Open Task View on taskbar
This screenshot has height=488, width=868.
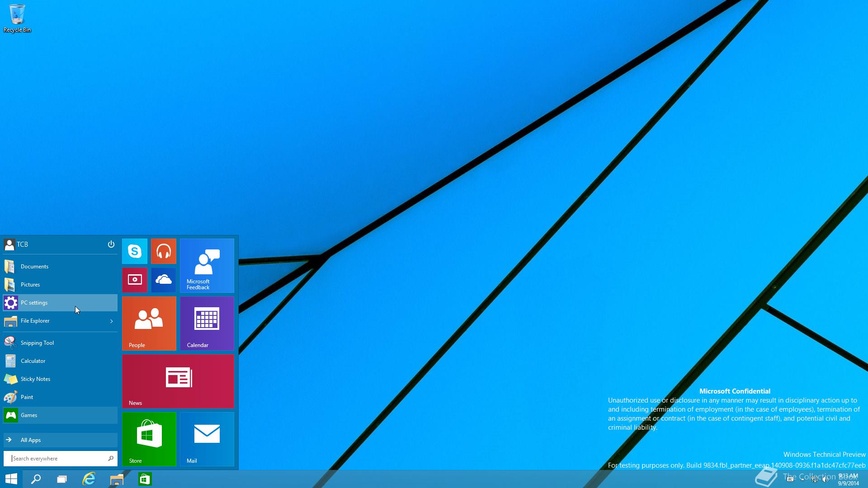click(62, 479)
